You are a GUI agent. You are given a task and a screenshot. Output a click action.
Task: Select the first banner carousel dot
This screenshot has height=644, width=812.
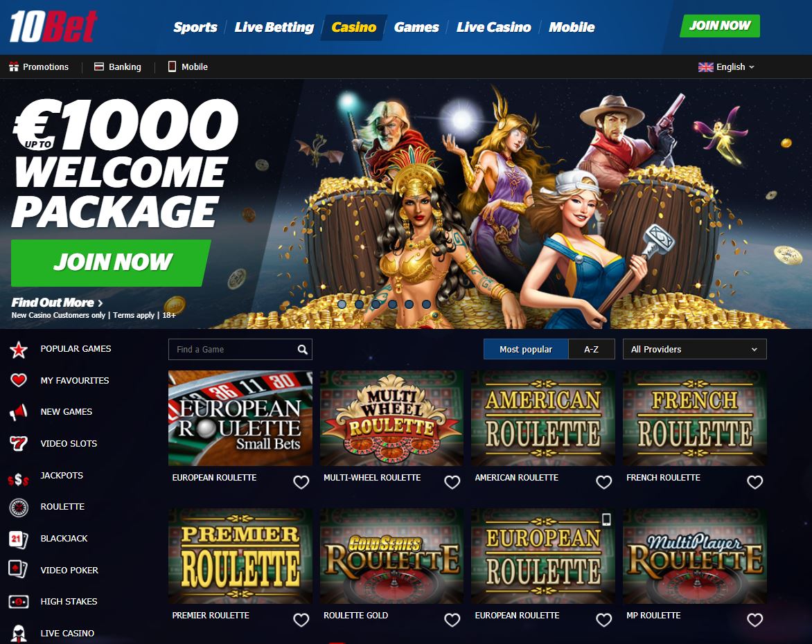[x=342, y=305]
